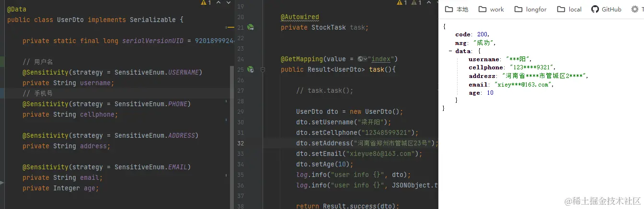Image resolution: width=644 pixels, height=209 pixels.
Task: Click the // 用户名 comment
Action: (37, 62)
